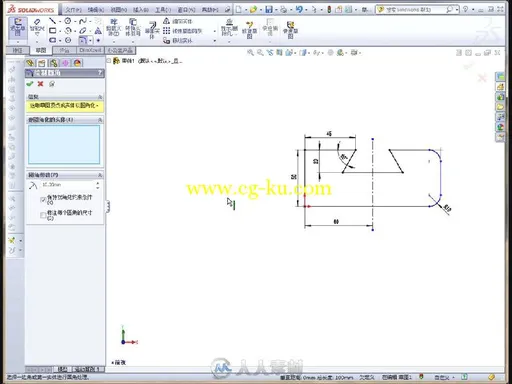Click the Offset Entities tool
The height and width of the screenshot is (384, 512).
(x=152, y=29)
